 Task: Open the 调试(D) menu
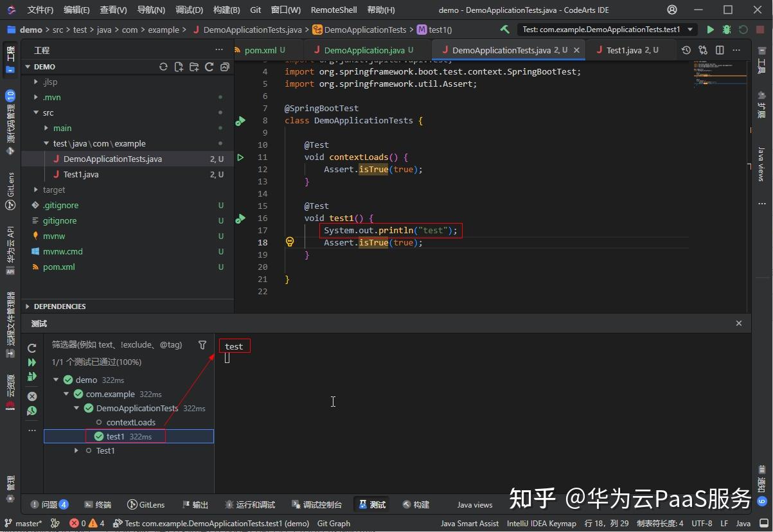point(189,10)
